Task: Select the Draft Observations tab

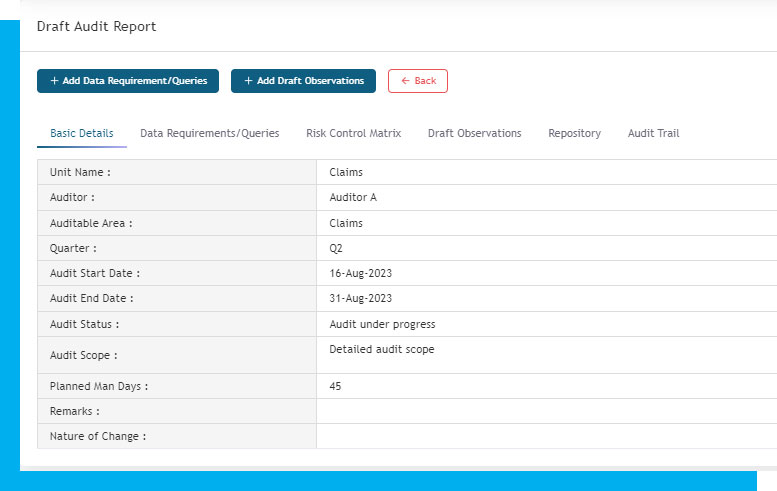Action: tap(474, 133)
